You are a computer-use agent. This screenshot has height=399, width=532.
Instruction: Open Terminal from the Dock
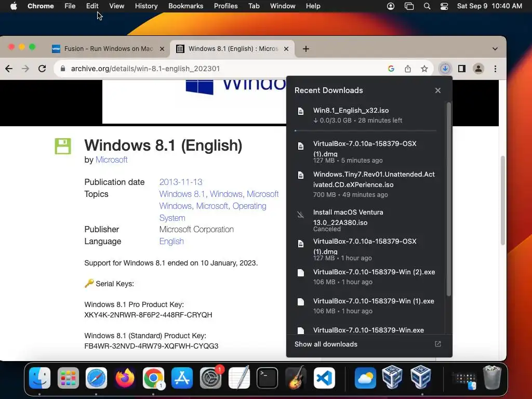[267, 378]
